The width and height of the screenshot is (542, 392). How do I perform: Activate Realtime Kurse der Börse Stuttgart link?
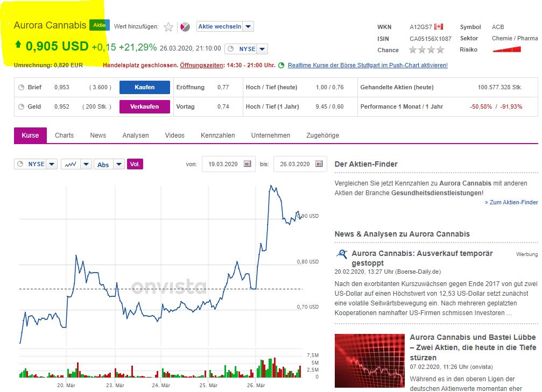pyautogui.click(x=368, y=65)
